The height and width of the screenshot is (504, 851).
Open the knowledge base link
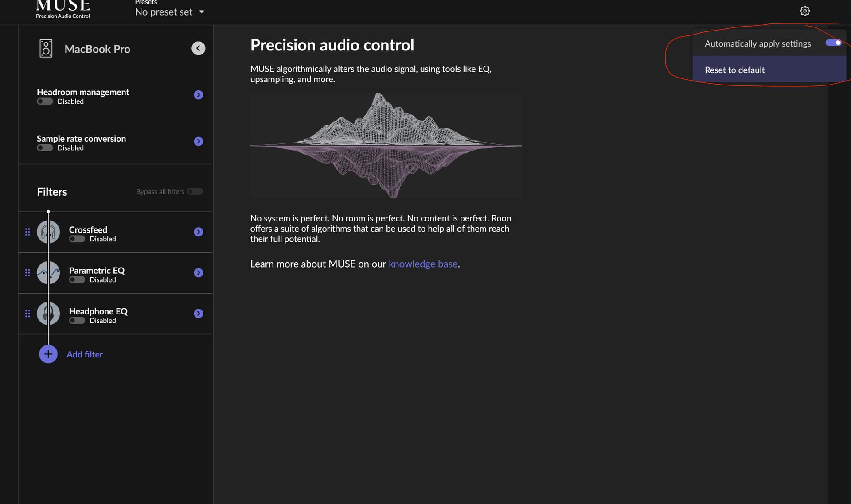click(423, 264)
